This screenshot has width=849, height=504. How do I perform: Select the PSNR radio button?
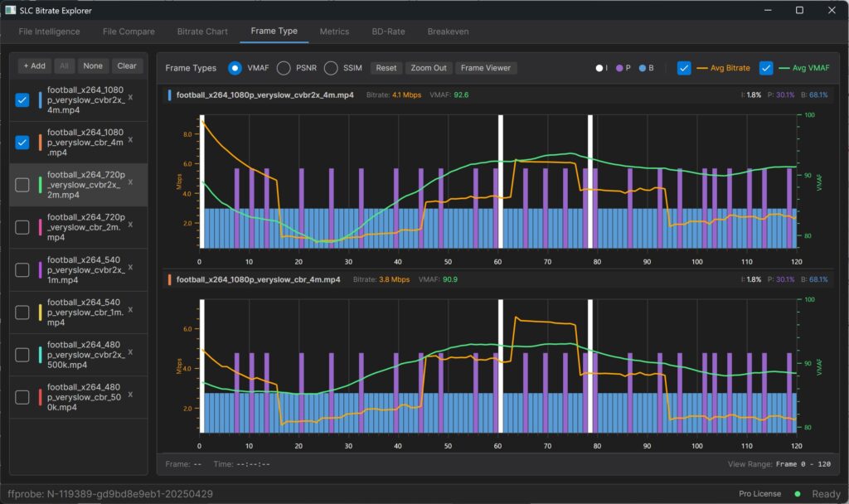[x=284, y=68]
